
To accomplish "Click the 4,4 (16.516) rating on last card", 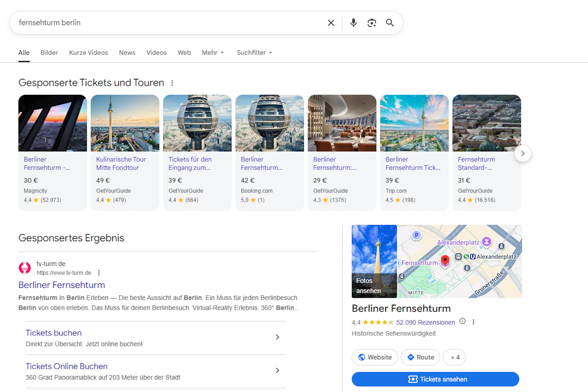I will pos(477,200).
